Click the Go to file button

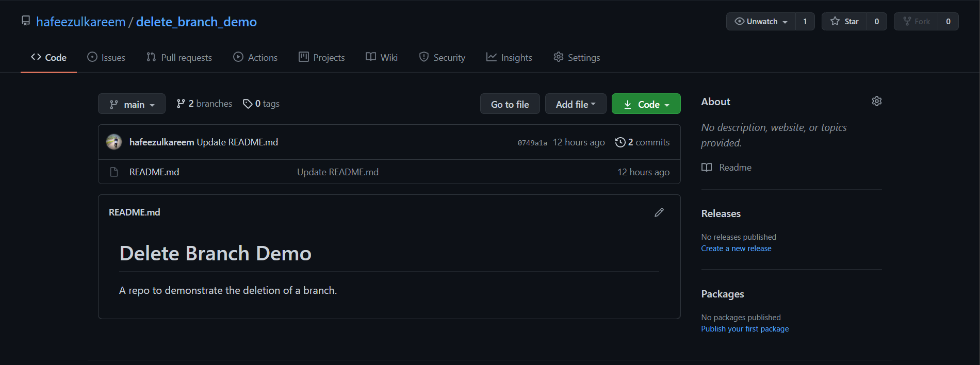(x=510, y=104)
